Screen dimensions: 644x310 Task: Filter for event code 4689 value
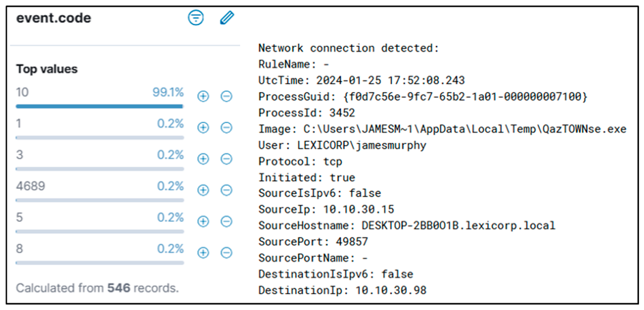[203, 190]
